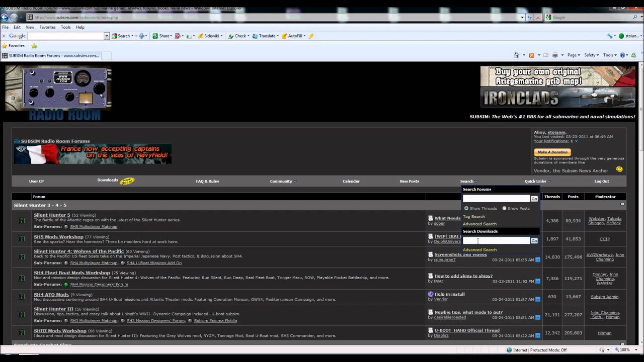Click the Refresh icon beside the address bar
644x362 pixels.
point(530,17)
